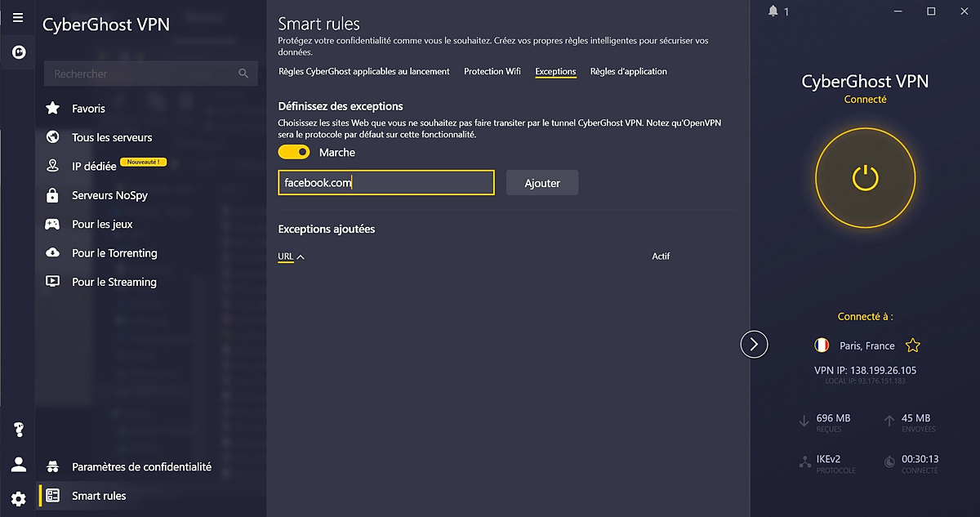The height and width of the screenshot is (517, 980).
Task: Click the download arrow data icon
Action: pos(804,421)
